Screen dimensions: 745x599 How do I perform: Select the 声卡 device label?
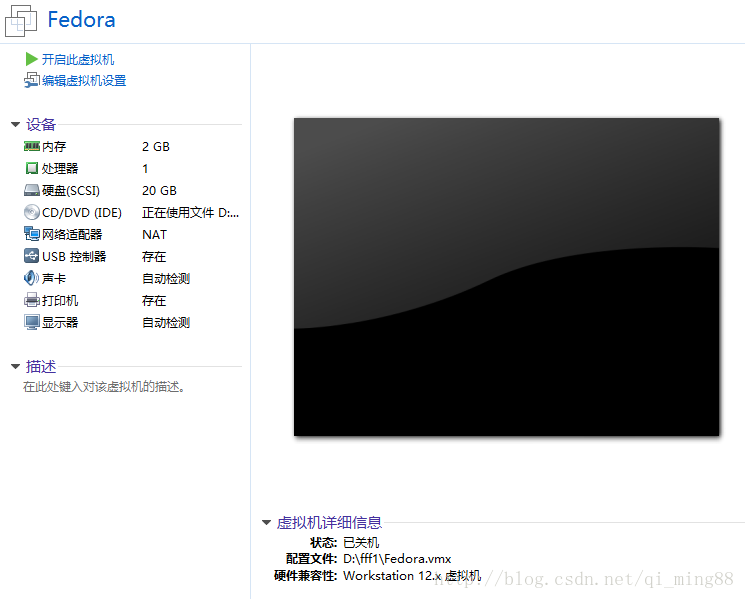(x=54, y=278)
